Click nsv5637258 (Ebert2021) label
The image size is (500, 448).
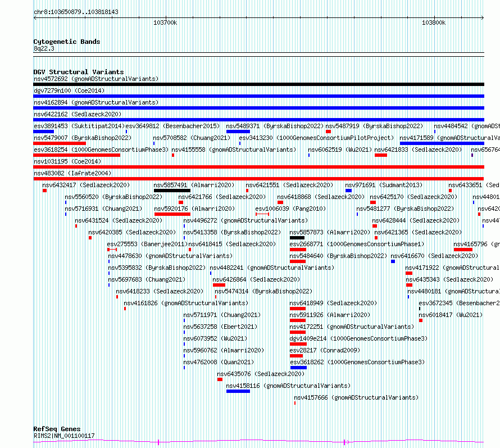220,327
